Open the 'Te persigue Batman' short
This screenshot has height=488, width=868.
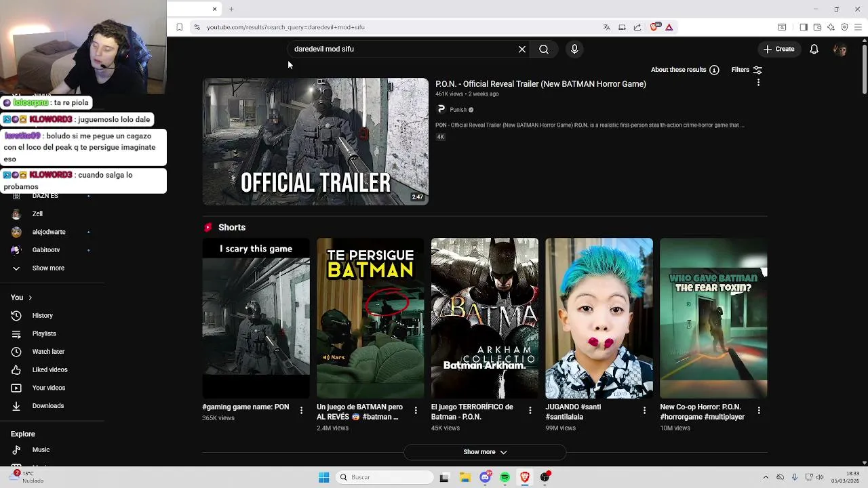[370, 318]
